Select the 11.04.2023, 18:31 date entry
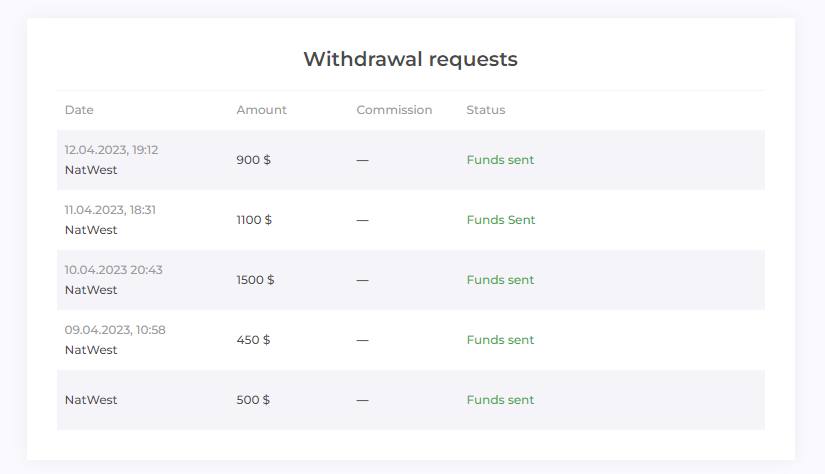This screenshot has height=474, width=825. (110, 210)
